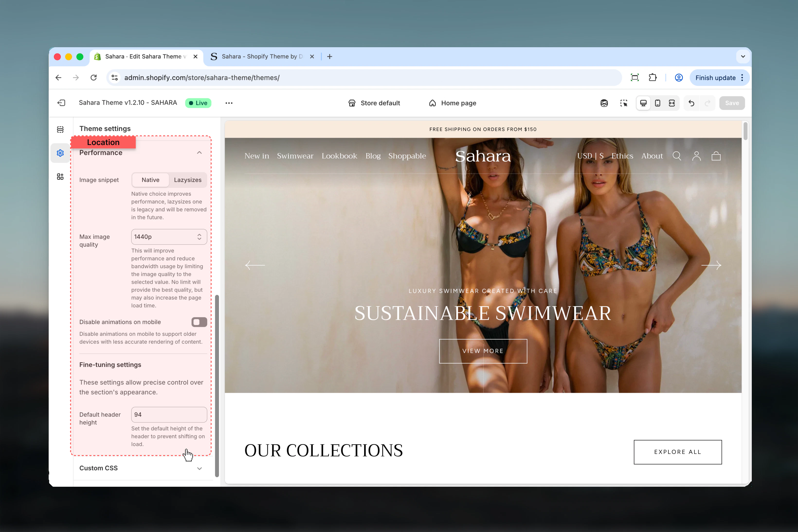Expand the Custom CSS section
The image size is (798, 532).
199,468
